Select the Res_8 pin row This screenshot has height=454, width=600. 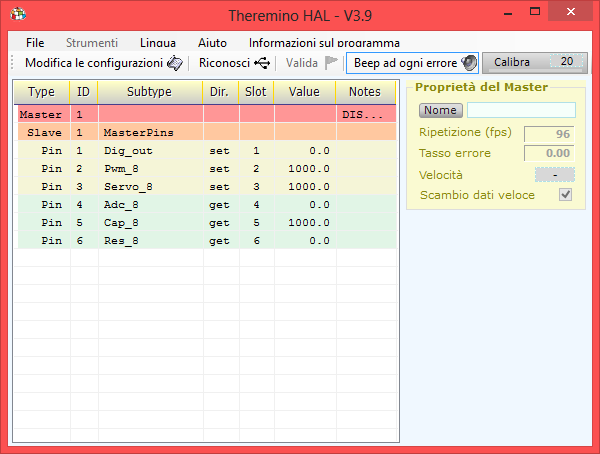pyautogui.click(x=207, y=240)
